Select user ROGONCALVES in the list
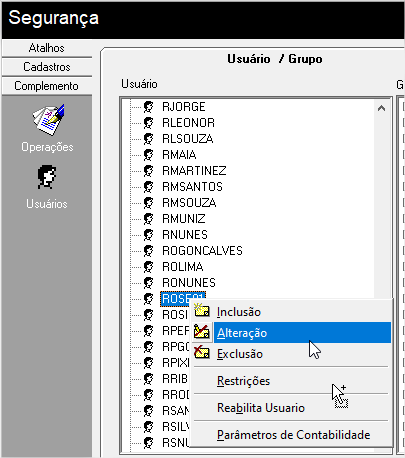 tap(202, 251)
